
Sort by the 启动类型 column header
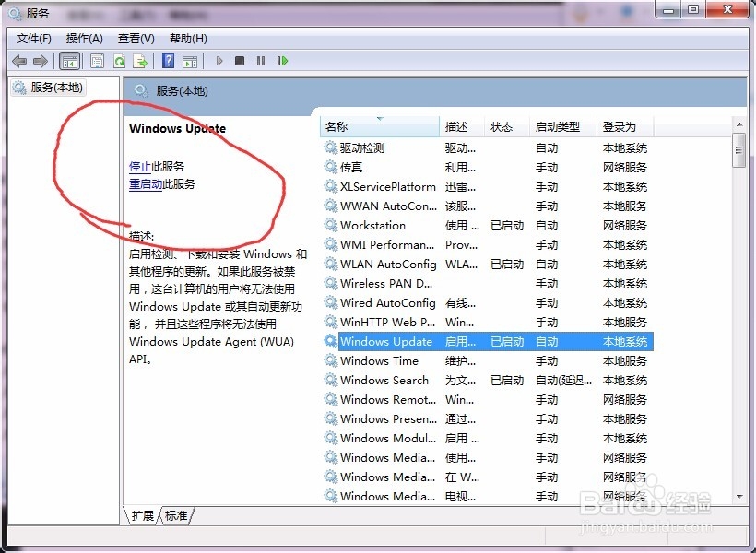tap(563, 127)
